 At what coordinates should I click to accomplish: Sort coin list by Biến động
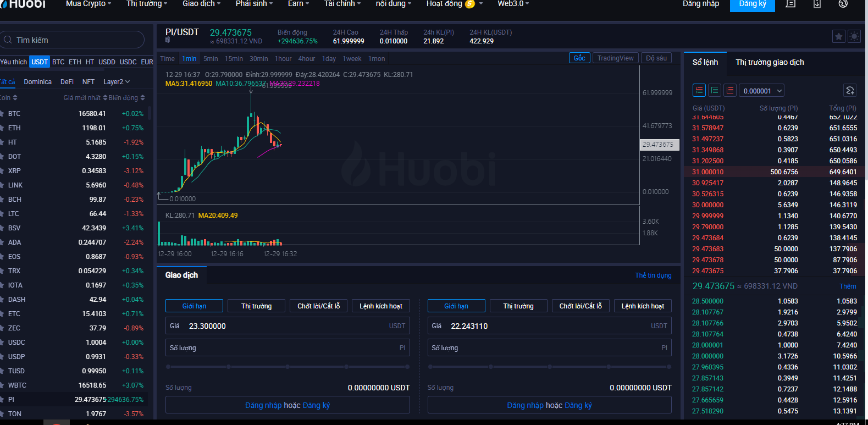(x=126, y=97)
